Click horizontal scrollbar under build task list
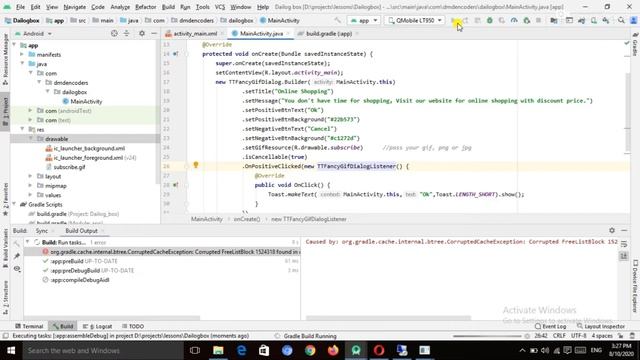The image size is (640, 360). (x=112, y=318)
